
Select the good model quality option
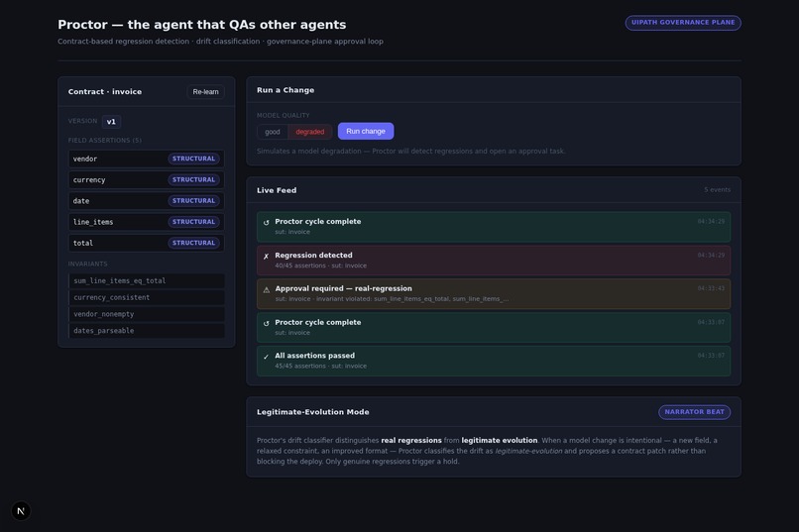(x=272, y=132)
